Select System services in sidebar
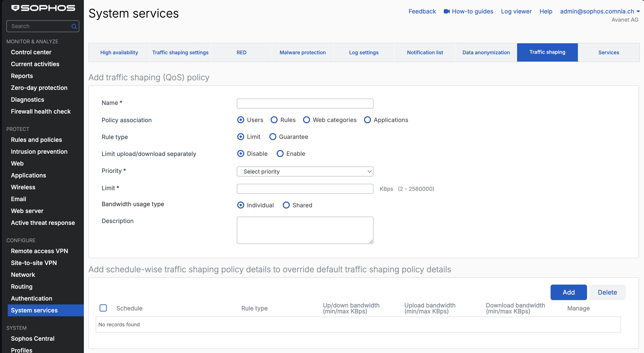Screen dimensions: 644x353 (46, 310)
